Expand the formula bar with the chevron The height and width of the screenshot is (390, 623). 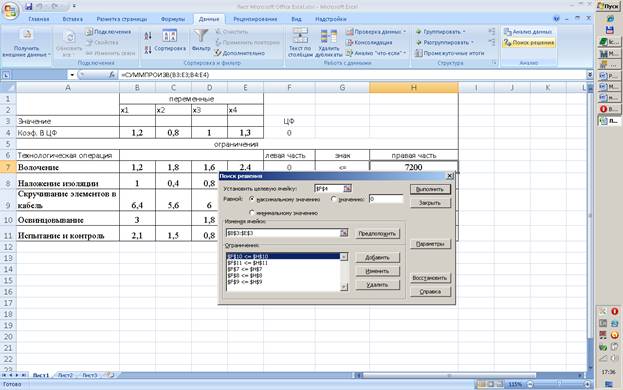click(x=590, y=75)
